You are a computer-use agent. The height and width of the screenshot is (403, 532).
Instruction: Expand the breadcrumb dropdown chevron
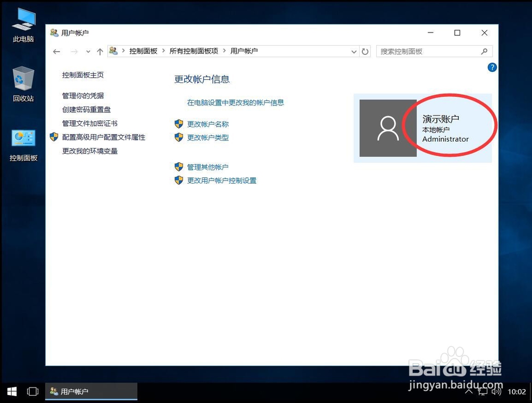click(x=354, y=51)
